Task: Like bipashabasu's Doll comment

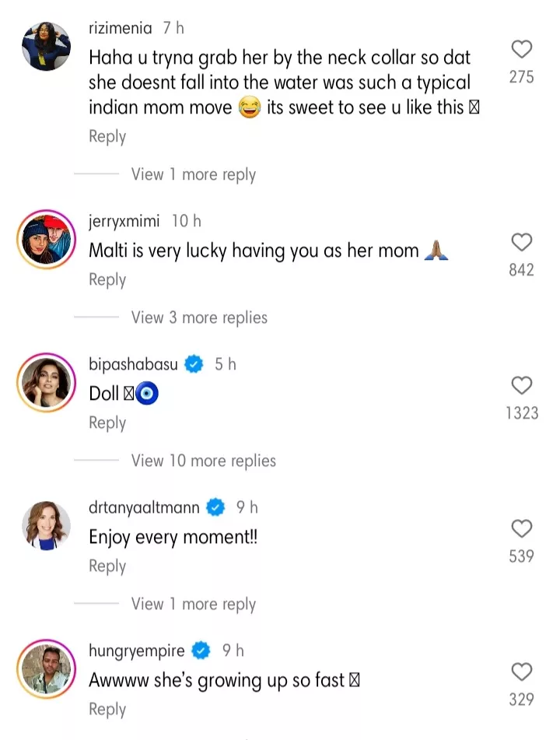Action: point(522,385)
